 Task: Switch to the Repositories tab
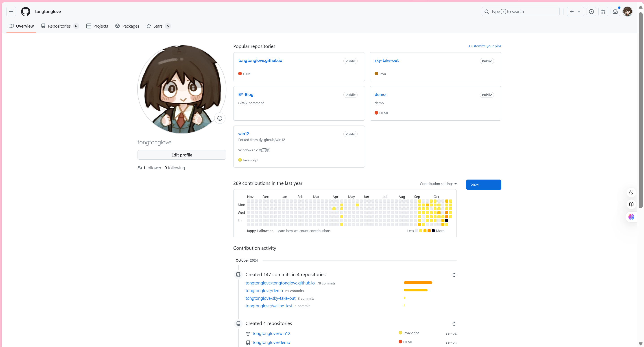[x=60, y=26]
